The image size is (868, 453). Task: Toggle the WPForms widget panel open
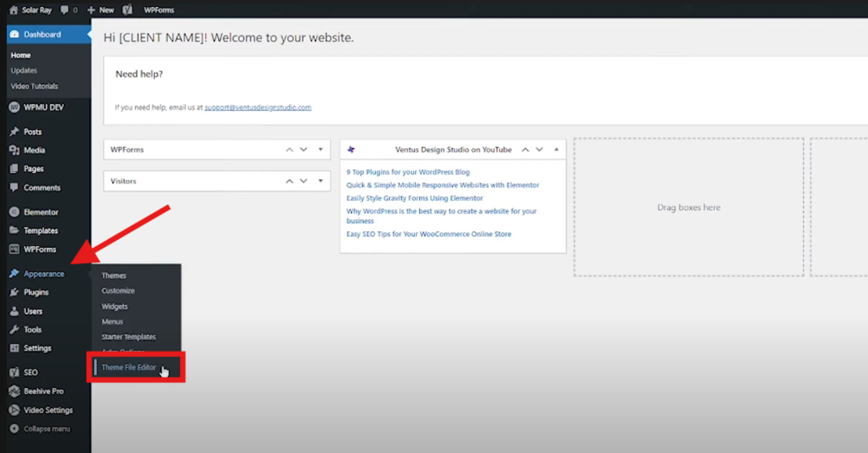pos(320,150)
